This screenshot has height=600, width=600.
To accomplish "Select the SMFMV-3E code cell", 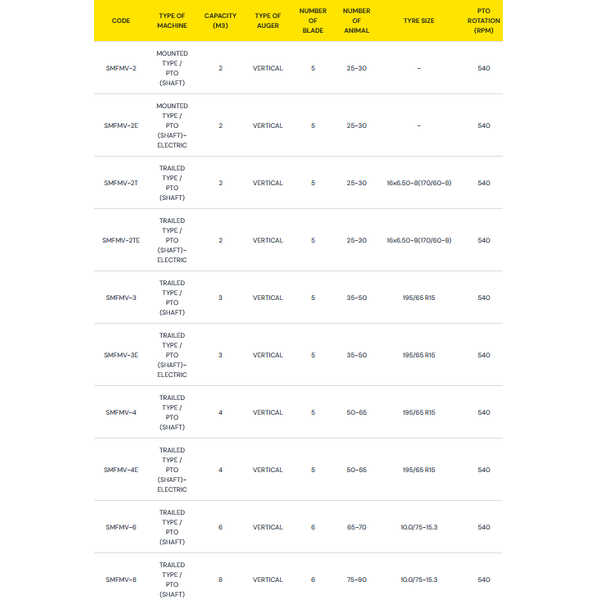I will pyautogui.click(x=121, y=355).
